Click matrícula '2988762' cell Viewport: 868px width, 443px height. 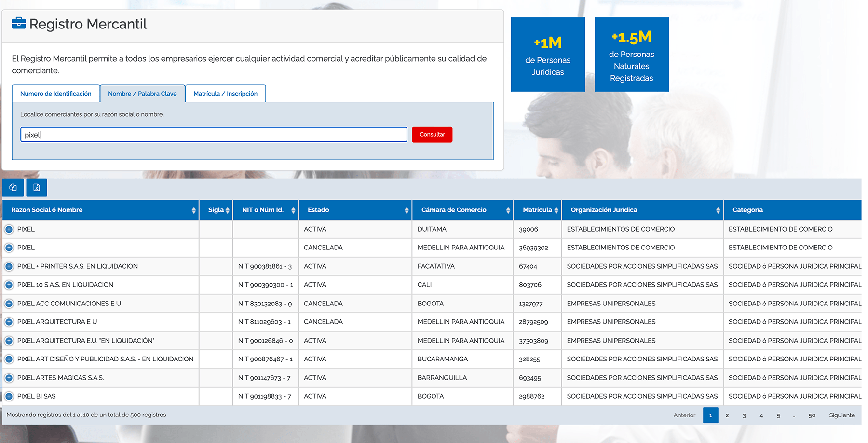click(538, 396)
